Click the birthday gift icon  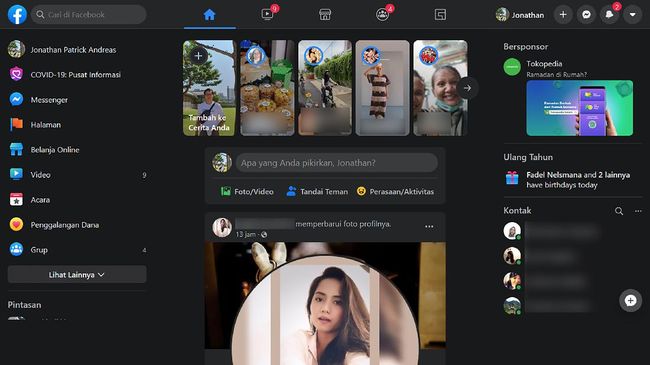pyautogui.click(x=512, y=178)
